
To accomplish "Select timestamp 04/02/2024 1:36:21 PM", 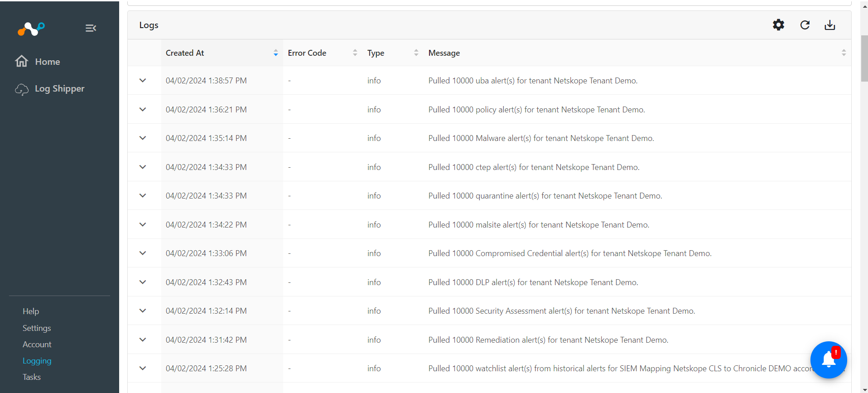I will 206,110.
